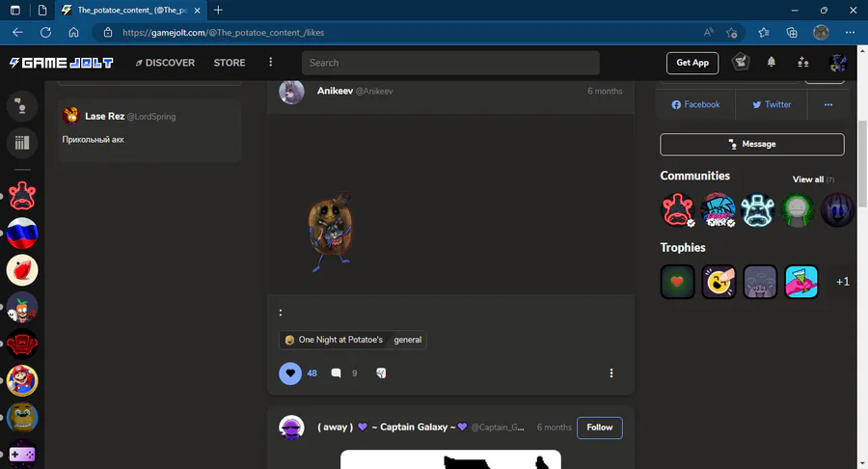Open comments on the Anikeev post
868x469 pixels.
[336, 373]
